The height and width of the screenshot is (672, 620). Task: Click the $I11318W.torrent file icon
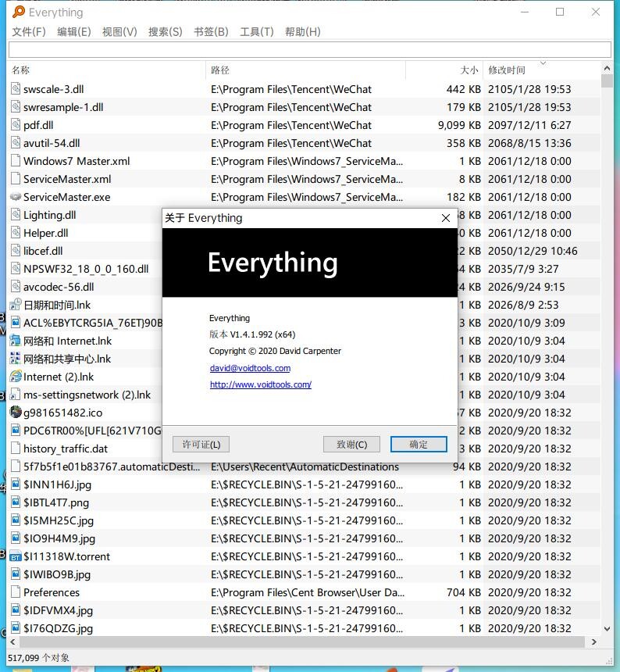coord(16,556)
